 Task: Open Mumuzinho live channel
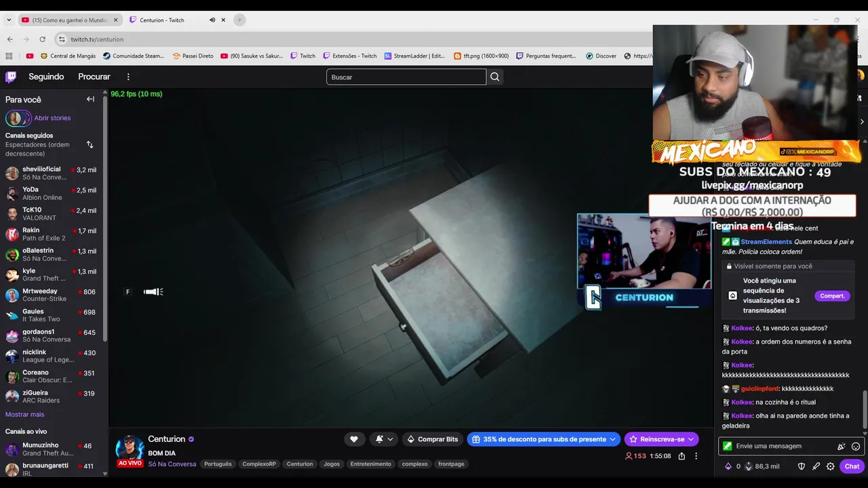52,449
